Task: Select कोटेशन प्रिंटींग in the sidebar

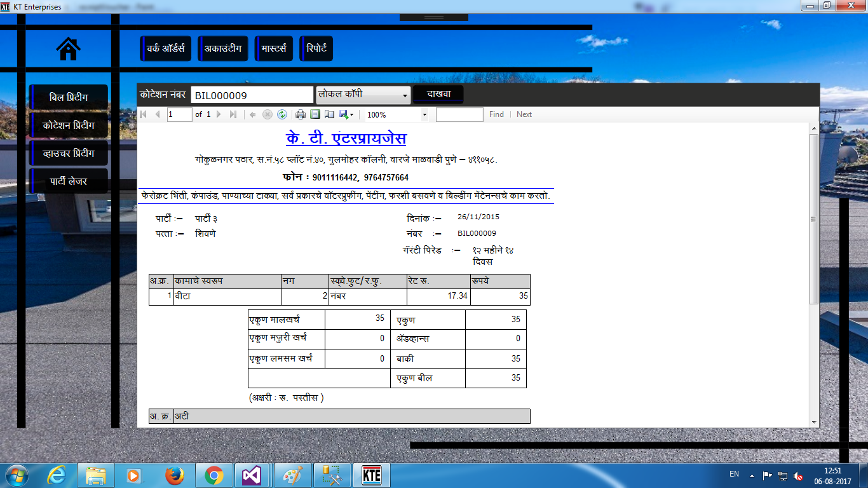Action: click(69, 125)
